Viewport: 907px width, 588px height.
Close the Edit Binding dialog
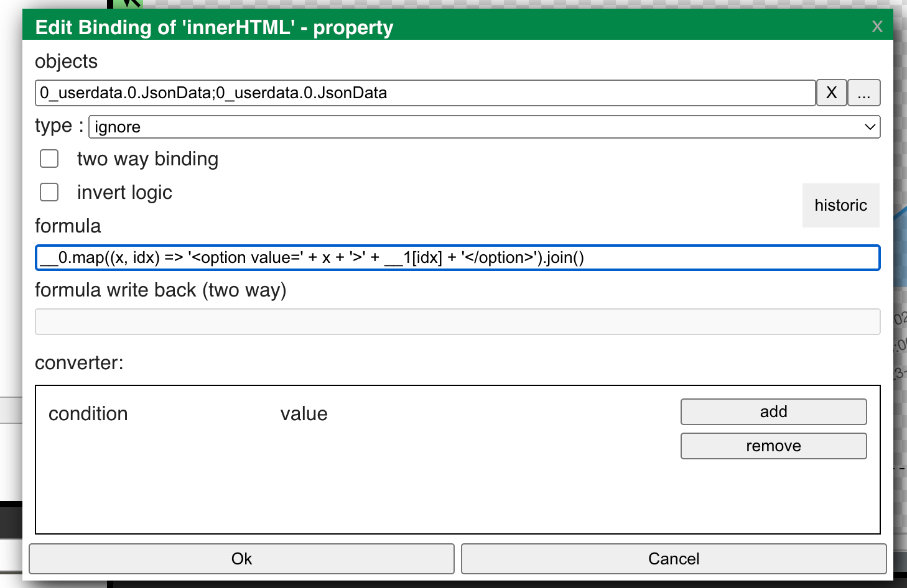pyautogui.click(x=877, y=26)
